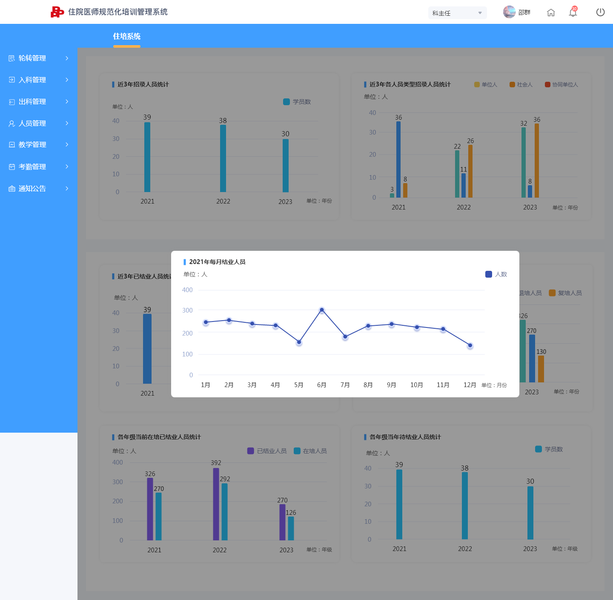Expand 考勤管理 using its chevron
The width and height of the screenshot is (613, 600).
click(x=67, y=167)
